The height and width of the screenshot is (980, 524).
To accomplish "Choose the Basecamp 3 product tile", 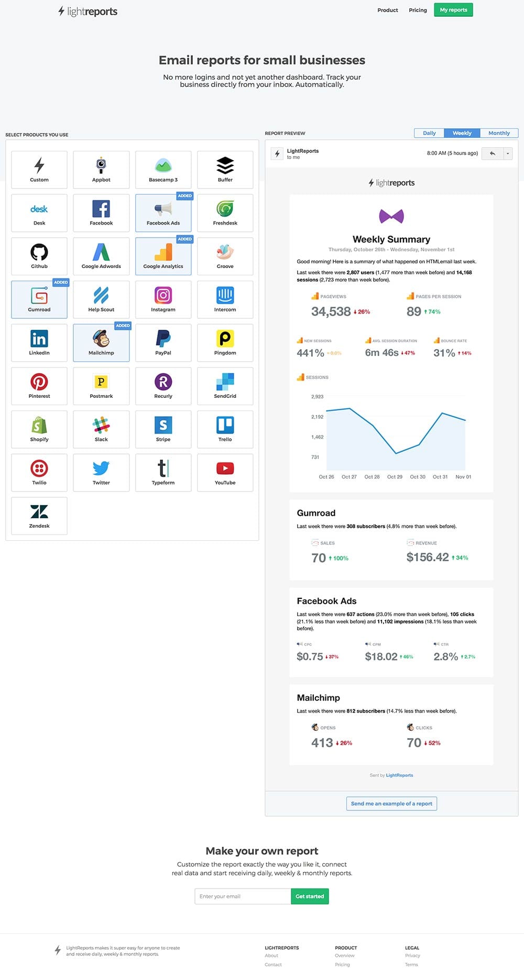I will coord(163,170).
